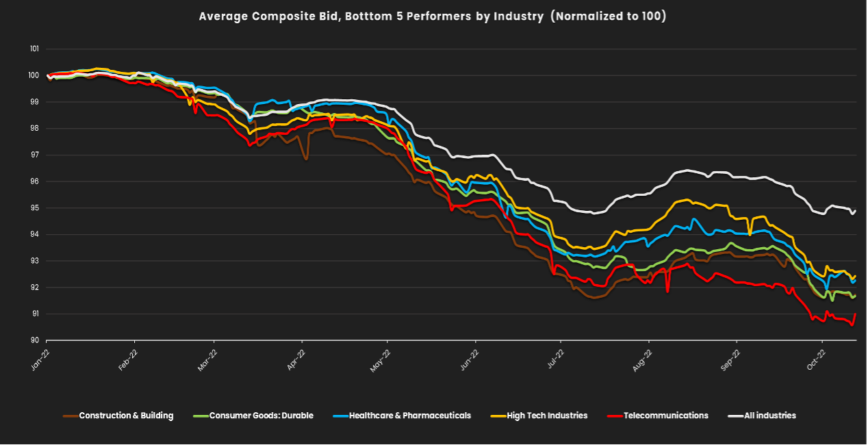Click the yellow High Tech legend swatch

[x=498, y=416]
